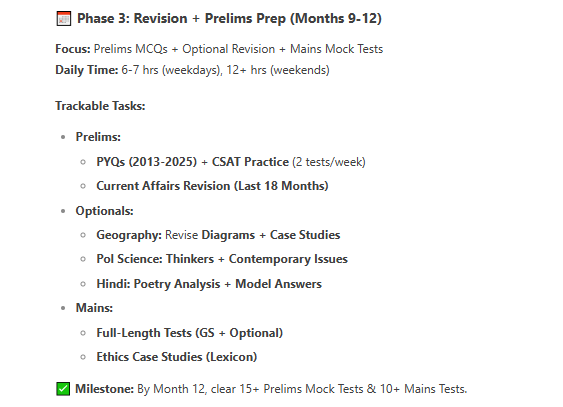Viewport: 563px width, 407px height.
Task: Click Ethics Case Studies (Lexicon)
Action: (x=177, y=357)
